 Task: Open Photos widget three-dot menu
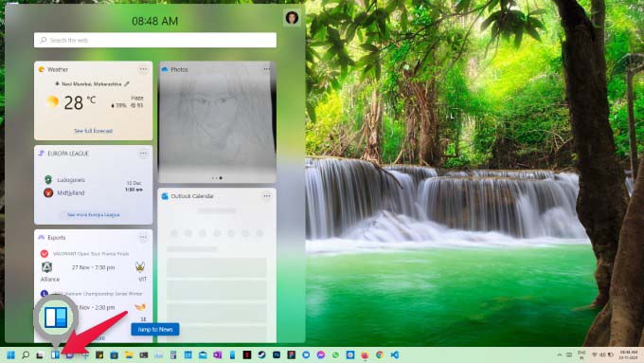point(266,69)
